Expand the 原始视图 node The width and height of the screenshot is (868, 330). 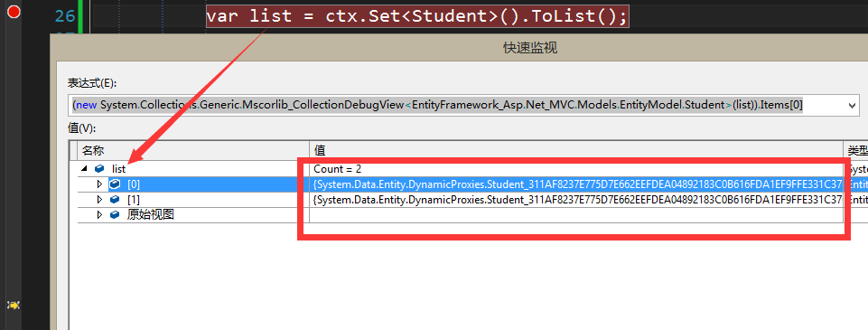coord(99,215)
